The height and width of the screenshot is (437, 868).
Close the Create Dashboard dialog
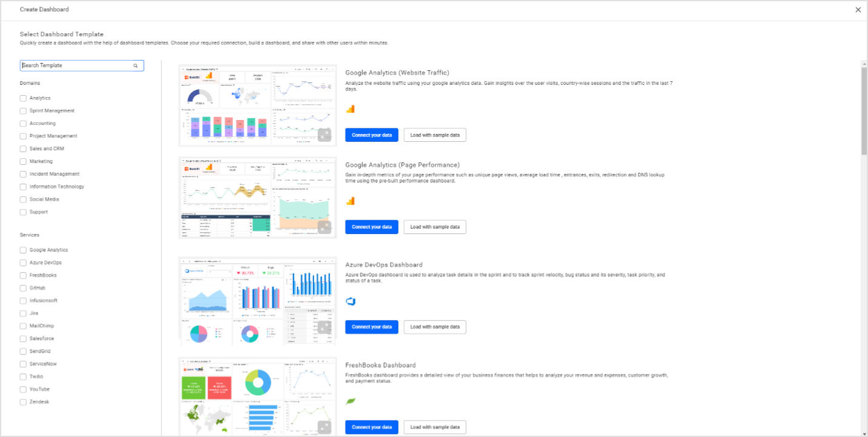[x=858, y=10]
